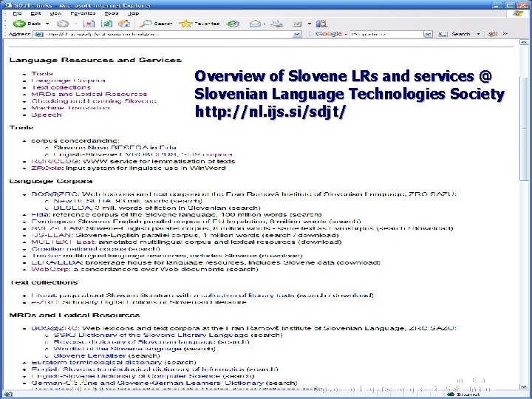Open the ZRCola link
Screen dimensions: 532x399
pyautogui.click(x=47, y=168)
